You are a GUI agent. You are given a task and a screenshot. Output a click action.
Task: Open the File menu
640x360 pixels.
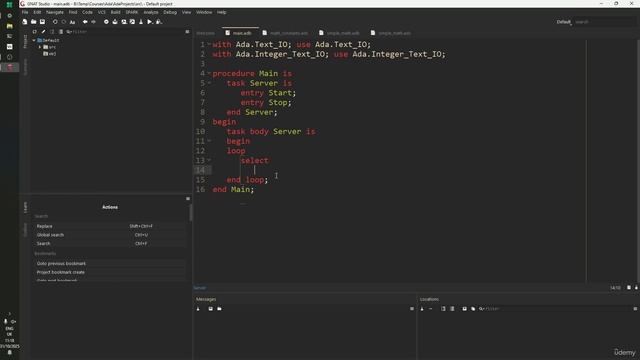pyautogui.click(x=25, y=12)
